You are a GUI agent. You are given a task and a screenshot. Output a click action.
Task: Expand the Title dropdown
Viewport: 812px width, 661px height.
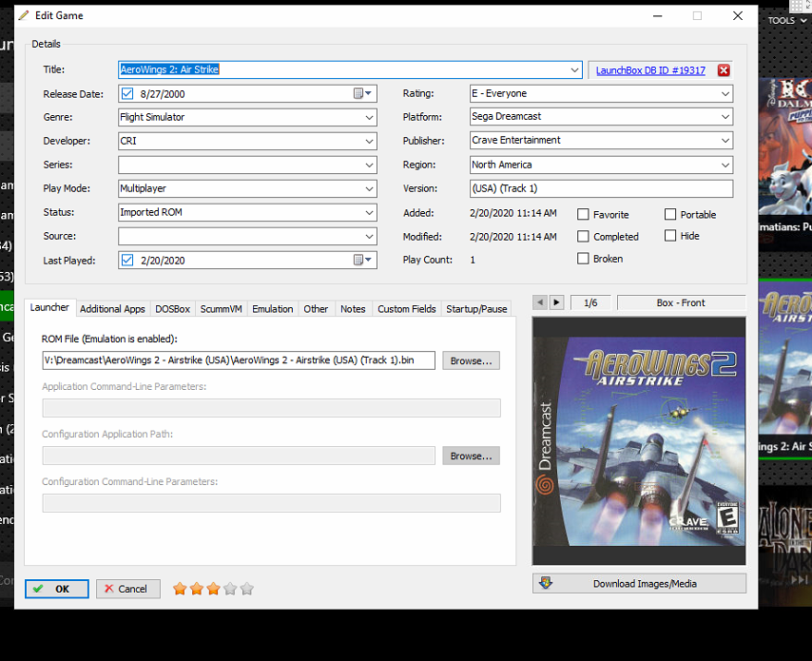tap(574, 70)
